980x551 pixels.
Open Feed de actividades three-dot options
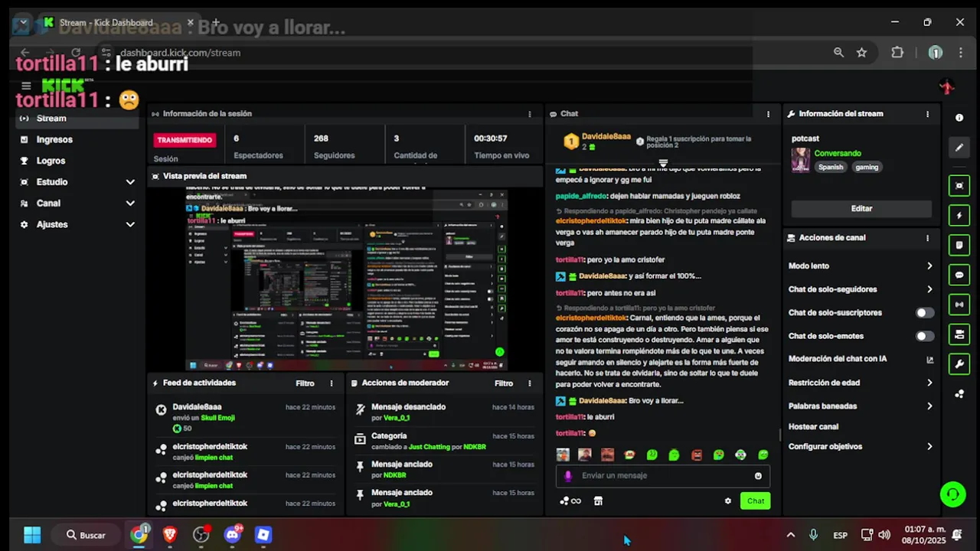coord(332,383)
